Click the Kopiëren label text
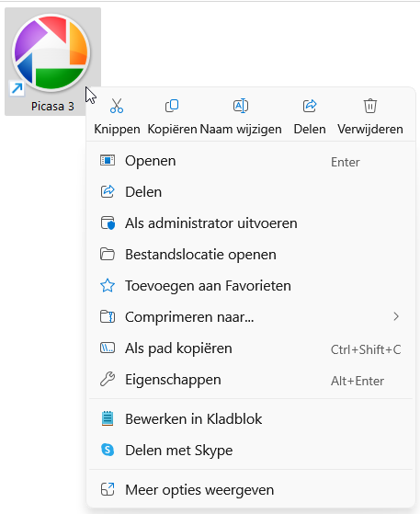Image resolution: width=420 pixels, height=514 pixels. click(172, 129)
